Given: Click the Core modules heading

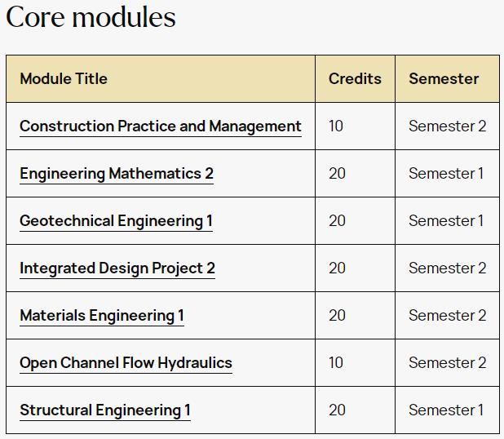Looking at the screenshot, I should tap(91, 16).
